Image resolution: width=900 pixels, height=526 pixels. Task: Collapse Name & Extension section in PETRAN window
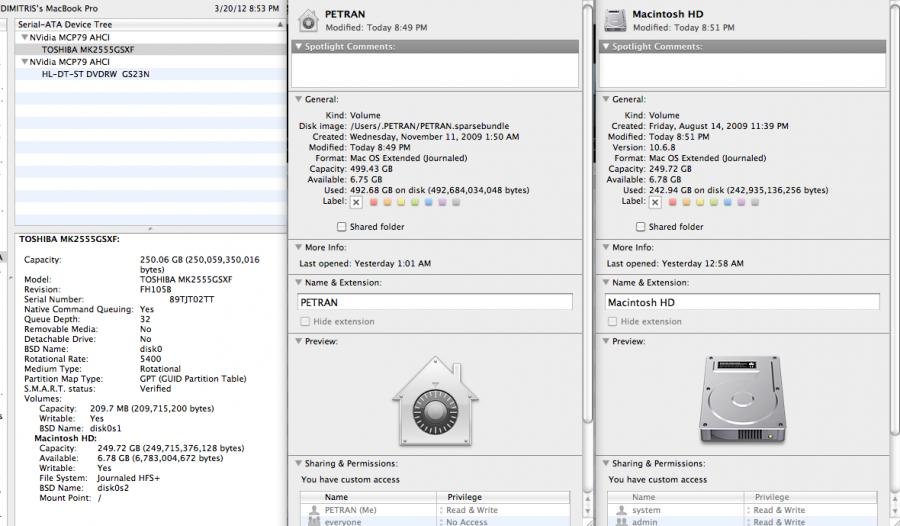(x=298, y=283)
